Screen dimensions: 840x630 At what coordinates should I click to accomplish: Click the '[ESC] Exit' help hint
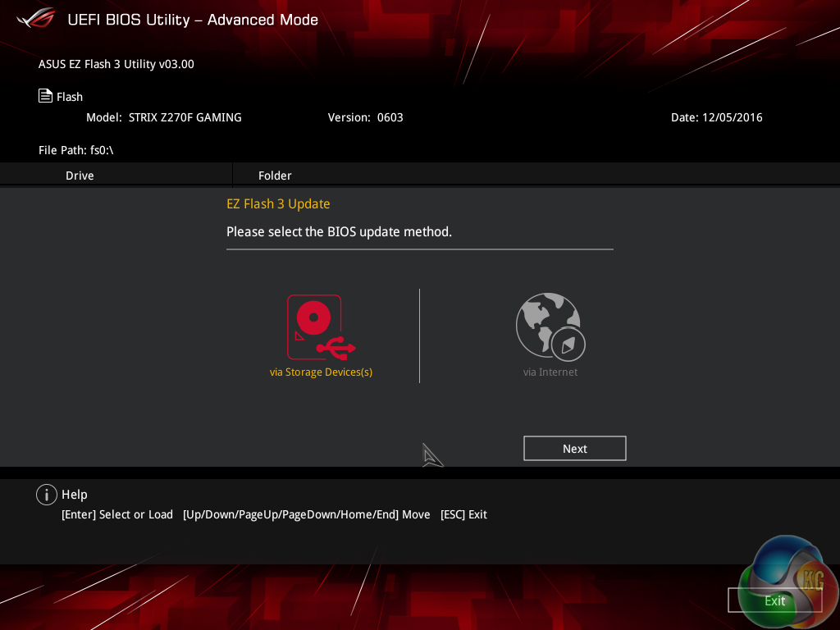click(x=463, y=514)
